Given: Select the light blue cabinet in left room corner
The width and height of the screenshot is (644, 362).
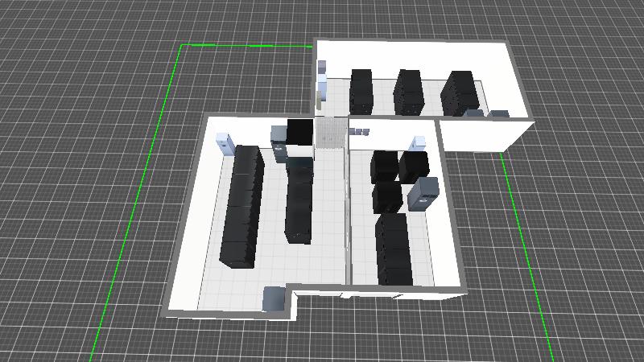Looking at the screenshot, I should click(225, 143).
